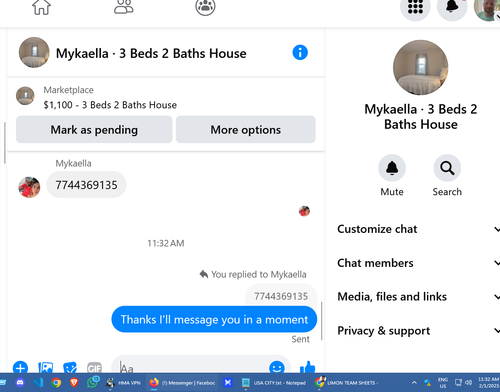This screenshot has width=500, height=392.
Task: Switch to Messenger Firefox taskbar item
Action: 182,383
